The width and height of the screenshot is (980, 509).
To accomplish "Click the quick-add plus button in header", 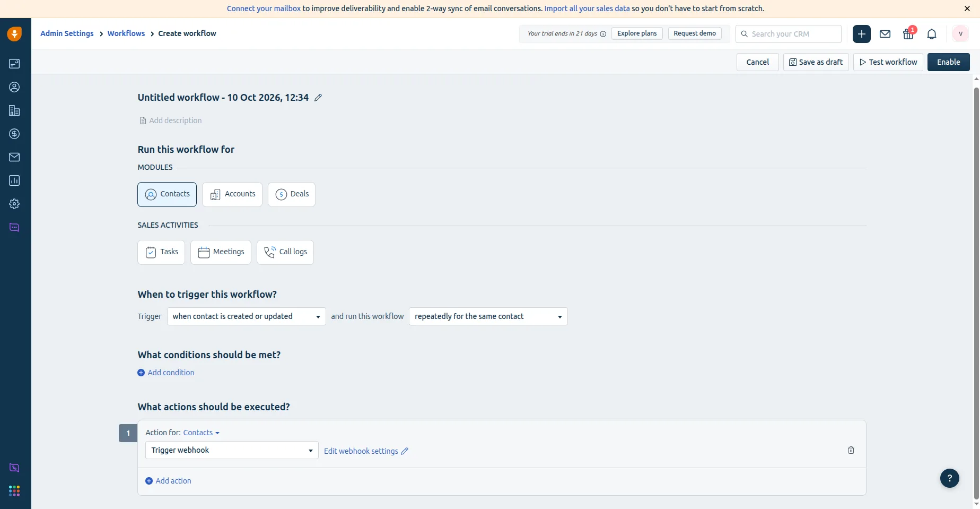I will pos(862,34).
